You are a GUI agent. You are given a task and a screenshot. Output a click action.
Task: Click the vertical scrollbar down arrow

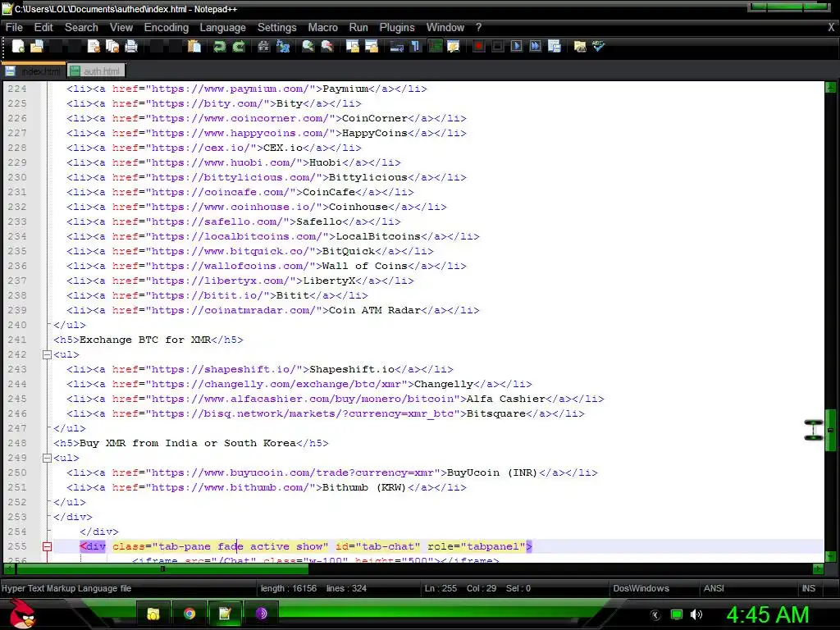(x=830, y=557)
